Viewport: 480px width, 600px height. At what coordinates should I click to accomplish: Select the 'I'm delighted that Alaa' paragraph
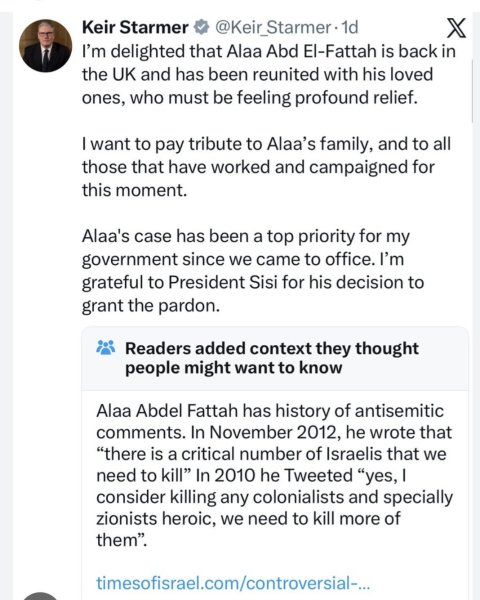[x=269, y=75]
